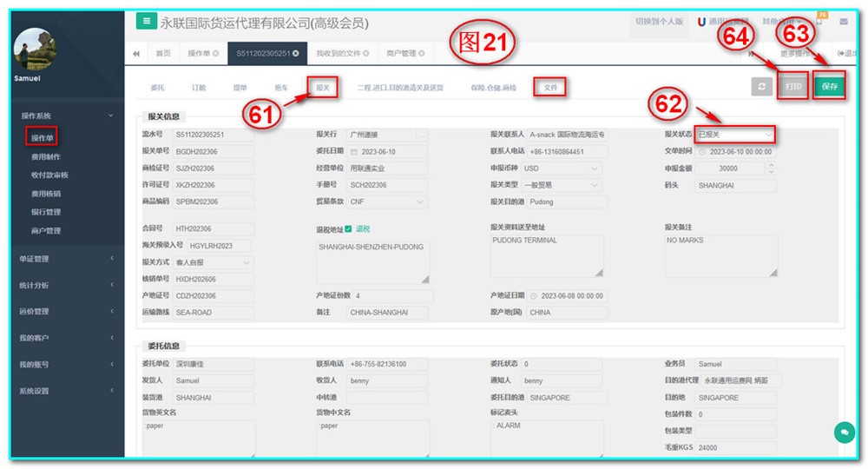Click the gray 打印 button
The width and height of the screenshot is (868, 469).
[x=792, y=86]
